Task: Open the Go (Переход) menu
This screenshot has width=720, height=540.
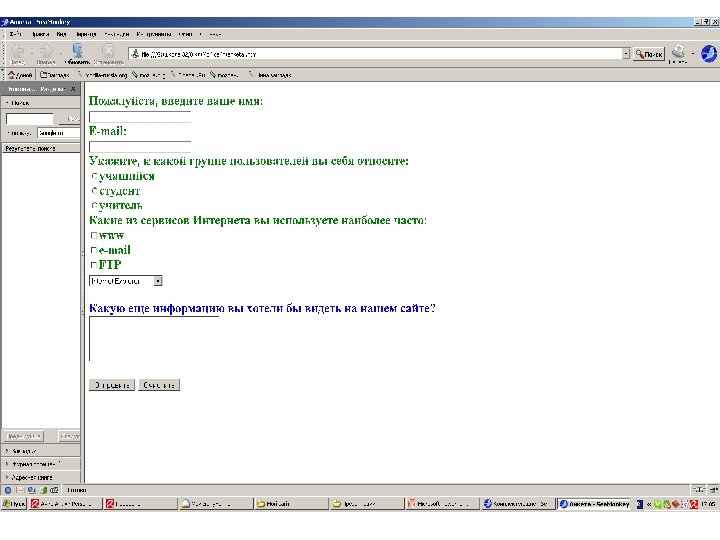Action: point(86,34)
